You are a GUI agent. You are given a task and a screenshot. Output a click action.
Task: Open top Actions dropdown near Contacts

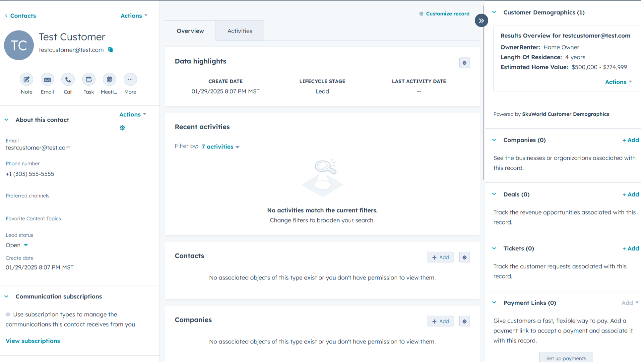click(134, 16)
